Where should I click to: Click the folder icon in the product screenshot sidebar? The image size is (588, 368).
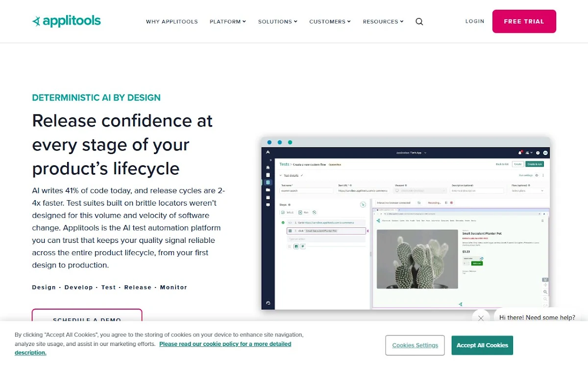tap(268, 190)
